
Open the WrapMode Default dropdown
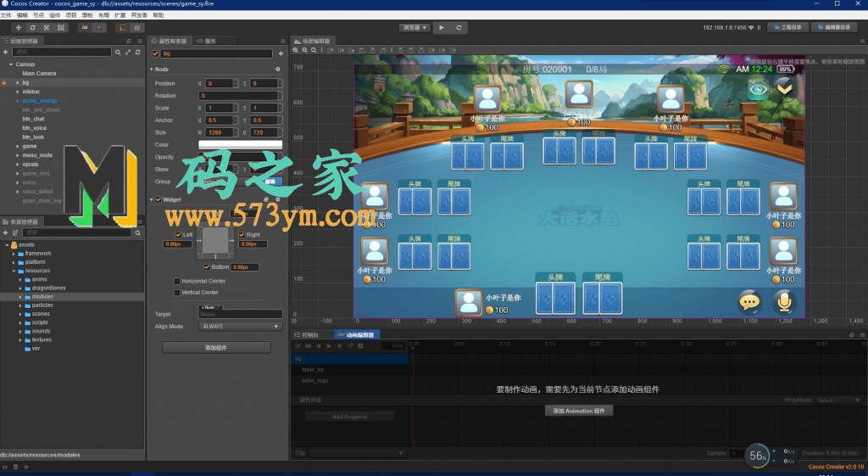[838, 400]
